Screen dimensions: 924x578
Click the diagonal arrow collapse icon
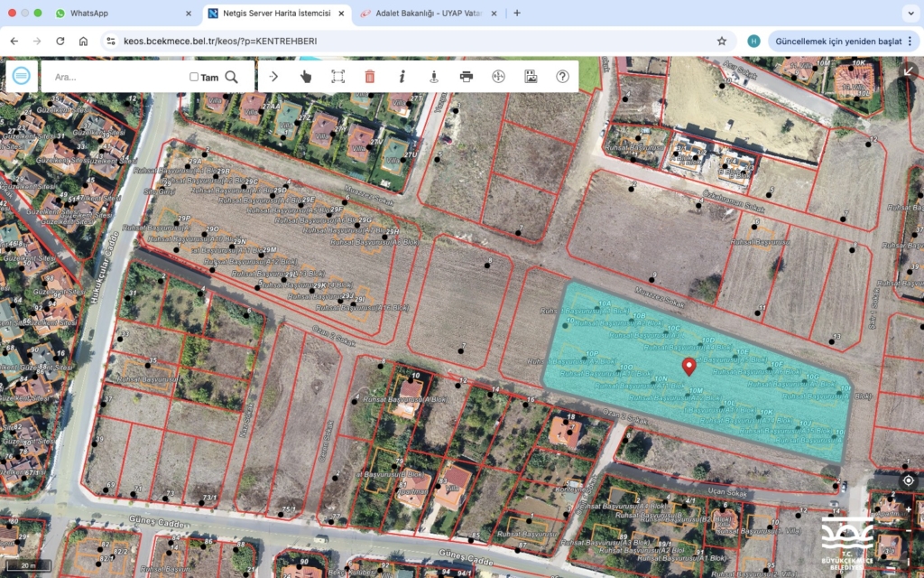[909, 71]
